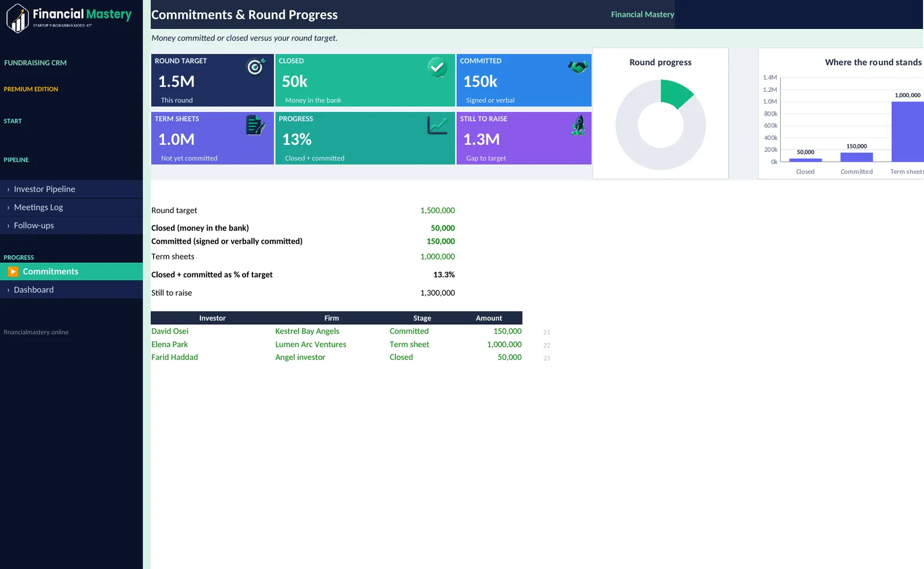Click the Amount column header
Viewport: 924px width, 569px height.
click(489, 318)
